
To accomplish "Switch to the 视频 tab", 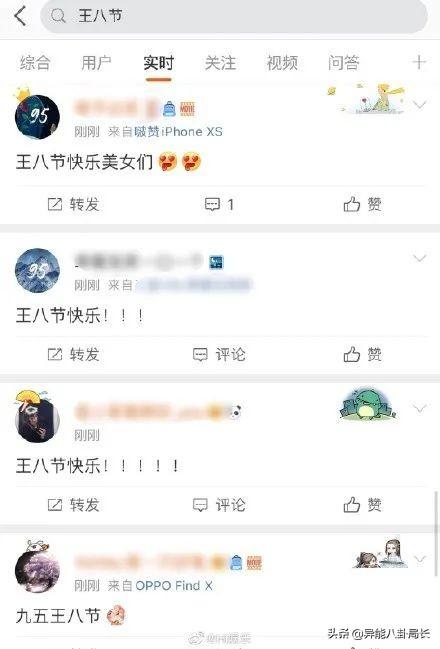I will coord(282,63).
